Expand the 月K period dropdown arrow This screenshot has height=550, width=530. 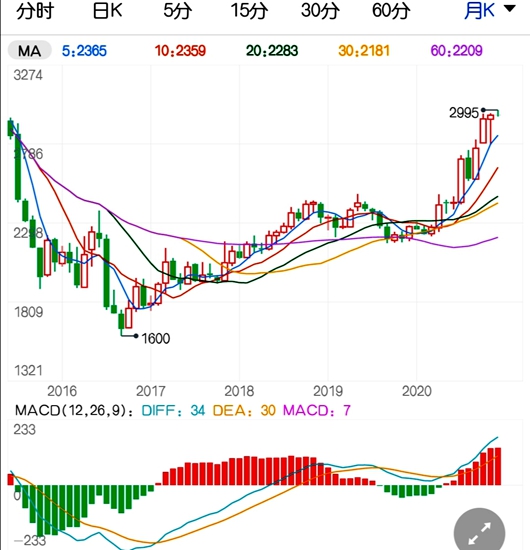tap(510, 9)
